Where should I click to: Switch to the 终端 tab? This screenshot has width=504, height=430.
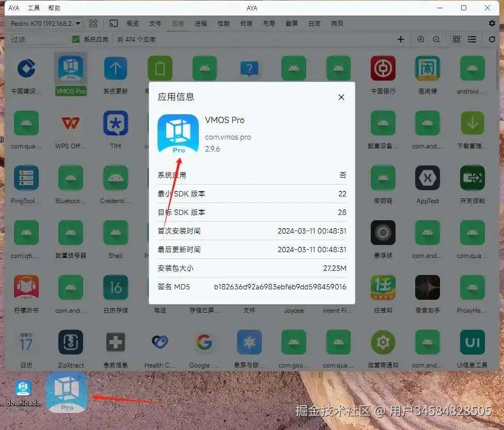pyautogui.click(x=246, y=23)
